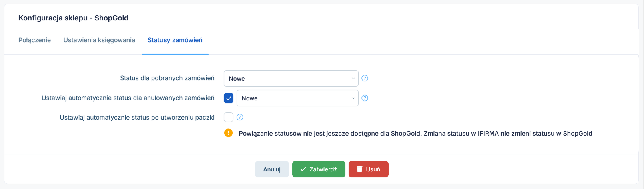644x189 pixels.
Task: Click help icon beside cancelled orders dropdown
Action: click(x=365, y=98)
